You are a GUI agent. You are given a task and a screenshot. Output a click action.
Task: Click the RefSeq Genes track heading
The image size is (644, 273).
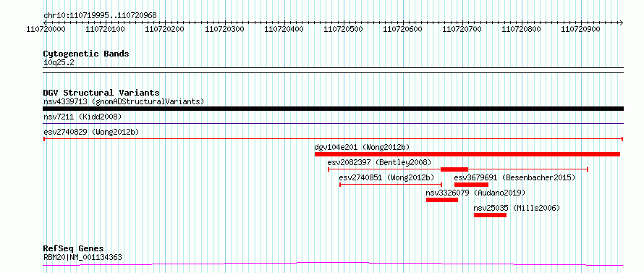tap(73, 249)
